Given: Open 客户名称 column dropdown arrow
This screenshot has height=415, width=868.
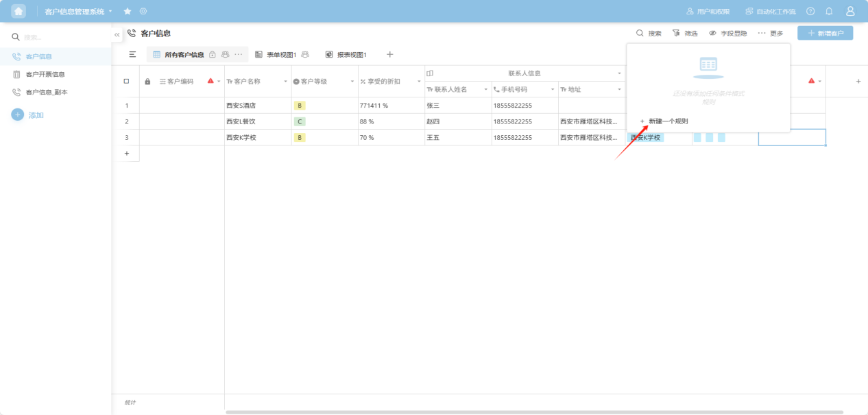Looking at the screenshot, I should click(285, 82).
